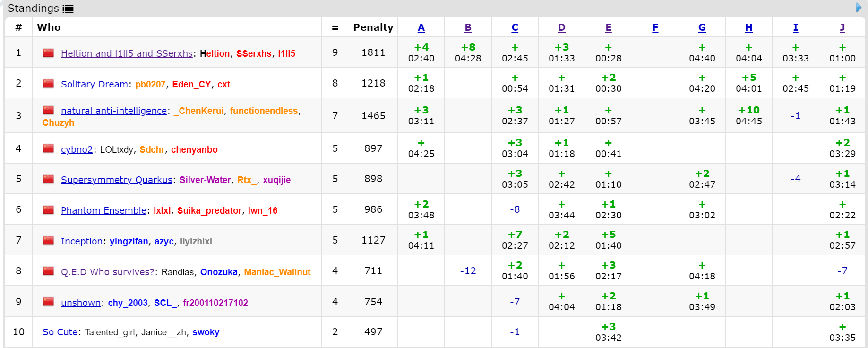Image resolution: width=868 pixels, height=348 pixels.
Task: Open the Q.E.D Who survives? team link
Action: point(107,272)
